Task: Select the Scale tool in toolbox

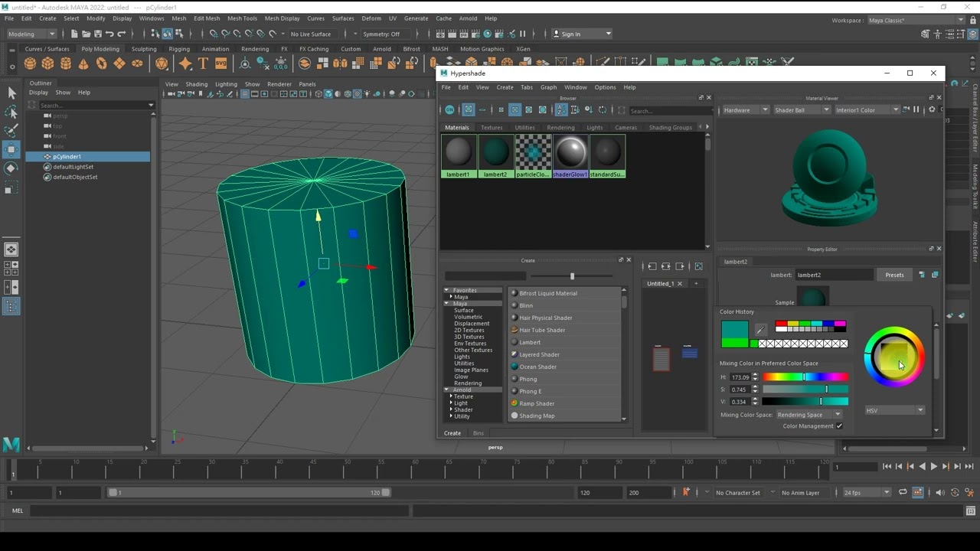Action: 11,188
